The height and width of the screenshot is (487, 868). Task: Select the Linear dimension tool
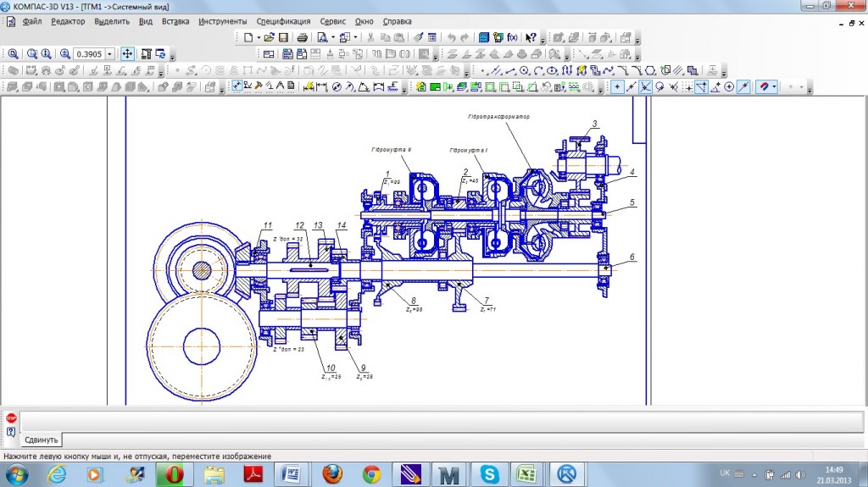322,87
